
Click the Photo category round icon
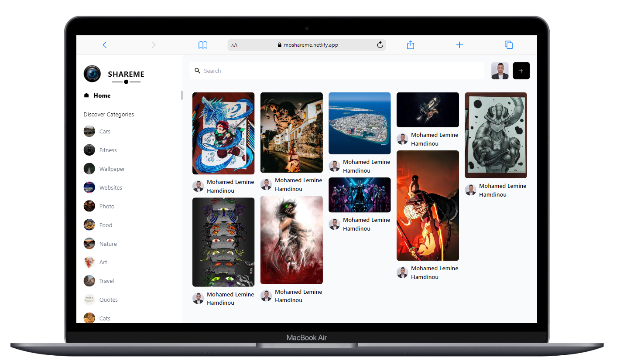89,206
